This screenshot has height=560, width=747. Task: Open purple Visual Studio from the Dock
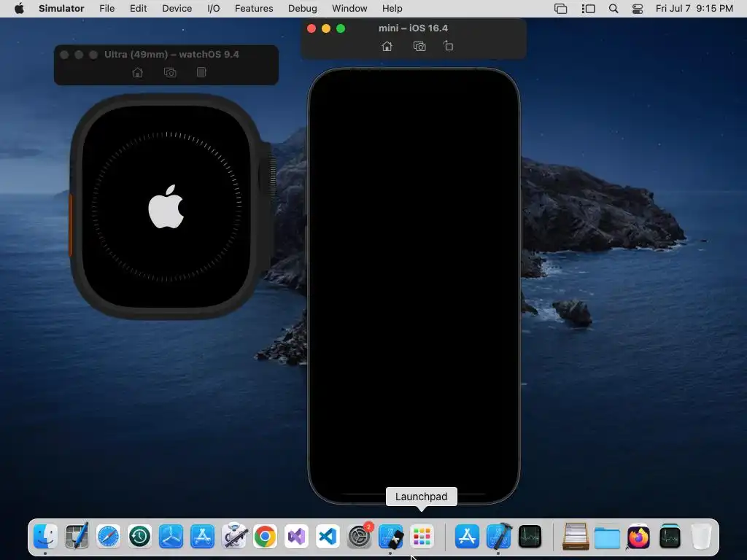[x=297, y=537]
